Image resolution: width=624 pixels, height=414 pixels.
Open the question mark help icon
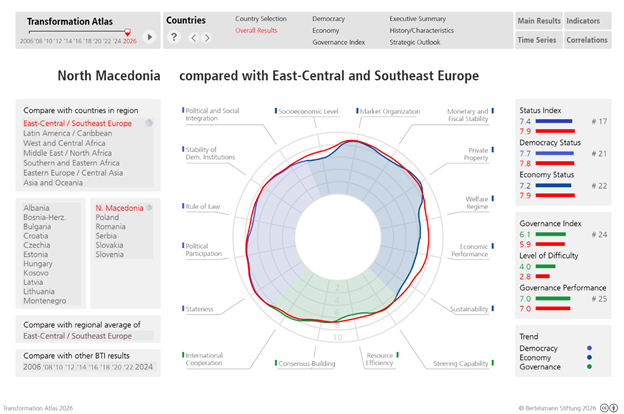(174, 37)
